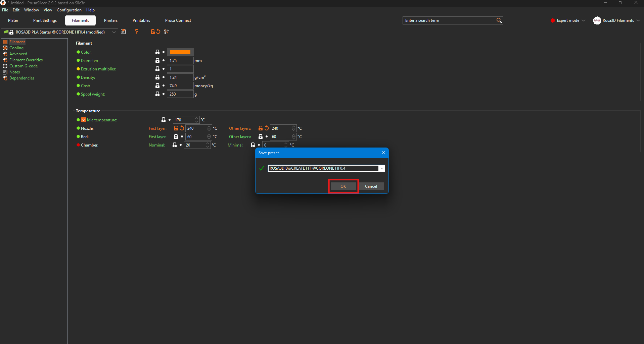Open the Configuration menu
The width and height of the screenshot is (644, 344).
(69, 10)
